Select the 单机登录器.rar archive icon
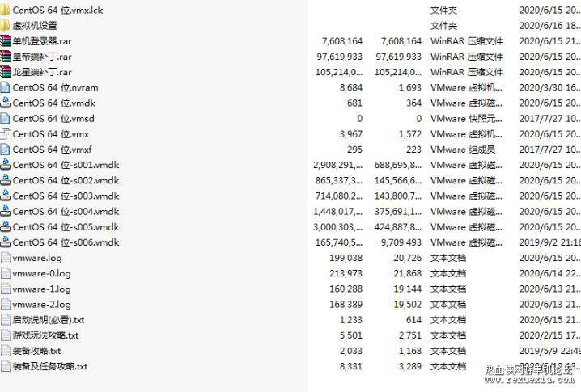The height and width of the screenshot is (392, 581). pyautogui.click(x=5, y=41)
